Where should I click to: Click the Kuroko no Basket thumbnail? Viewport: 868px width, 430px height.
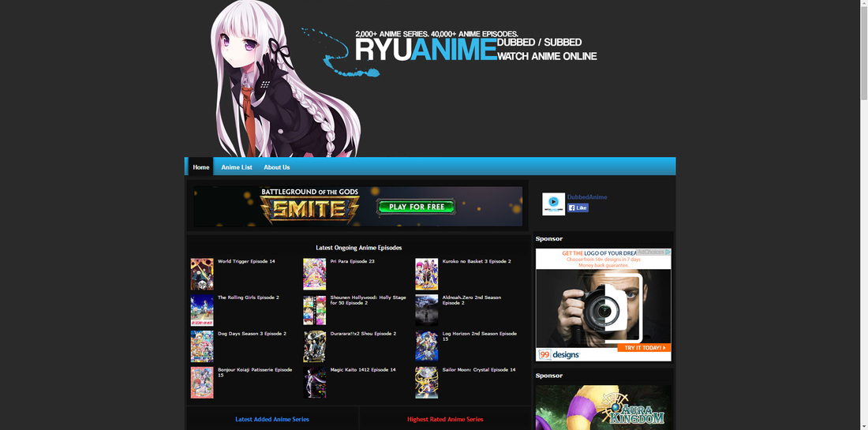coord(427,274)
